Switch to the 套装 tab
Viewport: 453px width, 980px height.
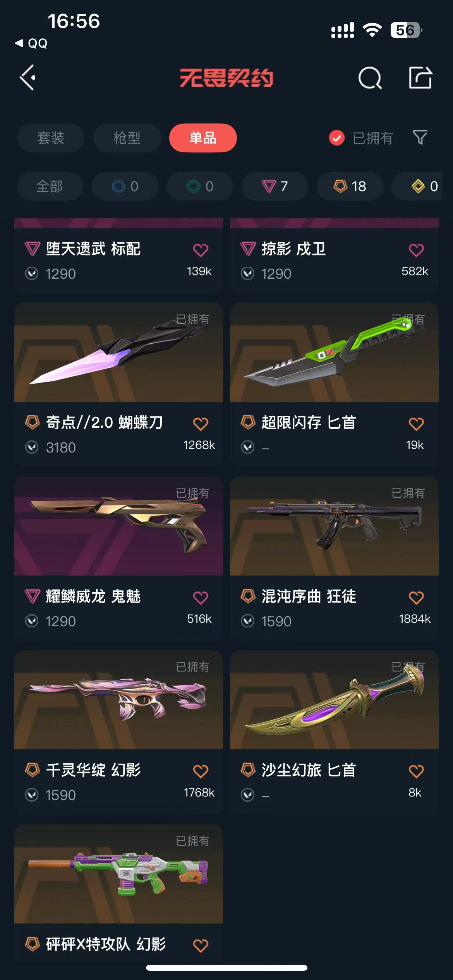pos(51,138)
